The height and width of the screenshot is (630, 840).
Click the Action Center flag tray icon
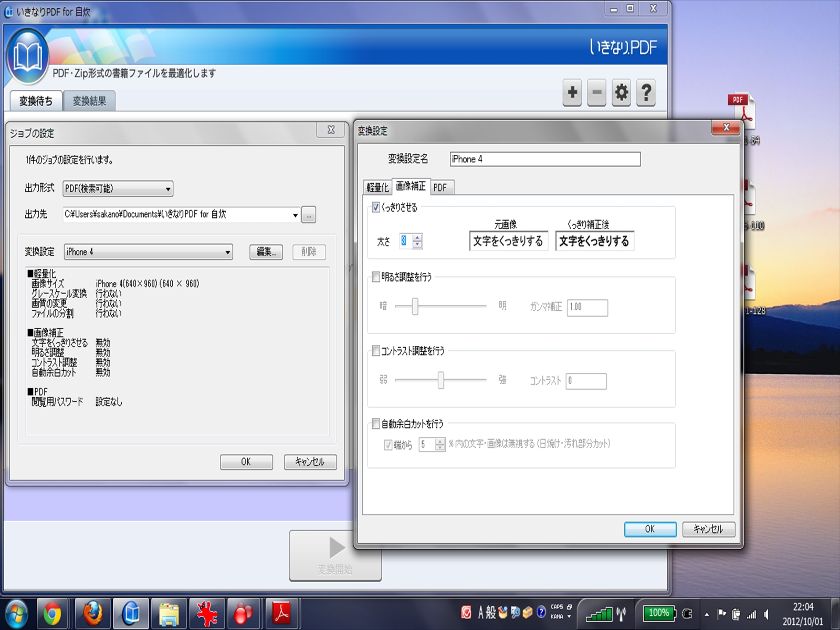(721, 614)
